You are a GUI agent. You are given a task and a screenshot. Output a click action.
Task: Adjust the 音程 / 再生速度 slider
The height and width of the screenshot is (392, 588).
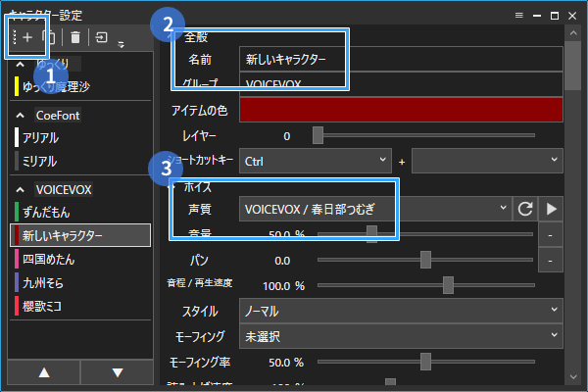(x=425, y=285)
